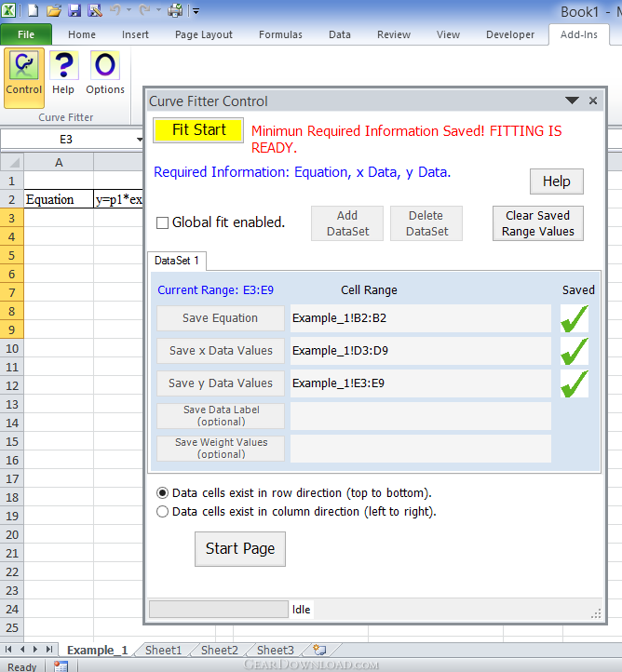Open the Curve Fitter Help icon in ribbon
The width and height of the screenshot is (622, 672).
click(x=63, y=73)
